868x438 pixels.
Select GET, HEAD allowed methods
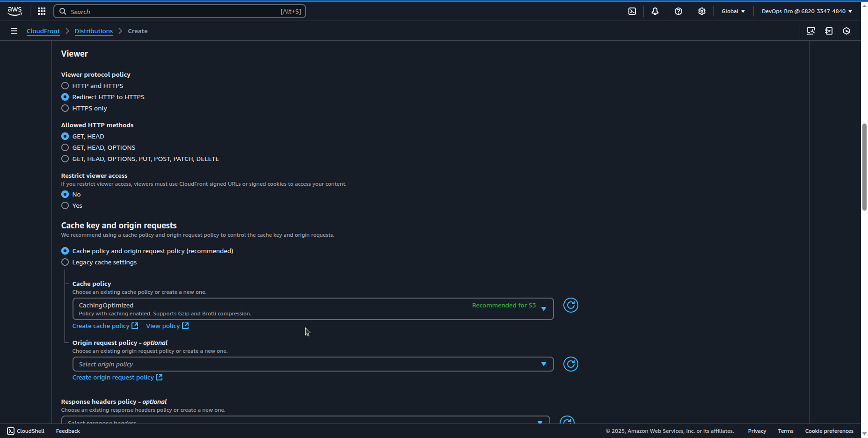65,136
